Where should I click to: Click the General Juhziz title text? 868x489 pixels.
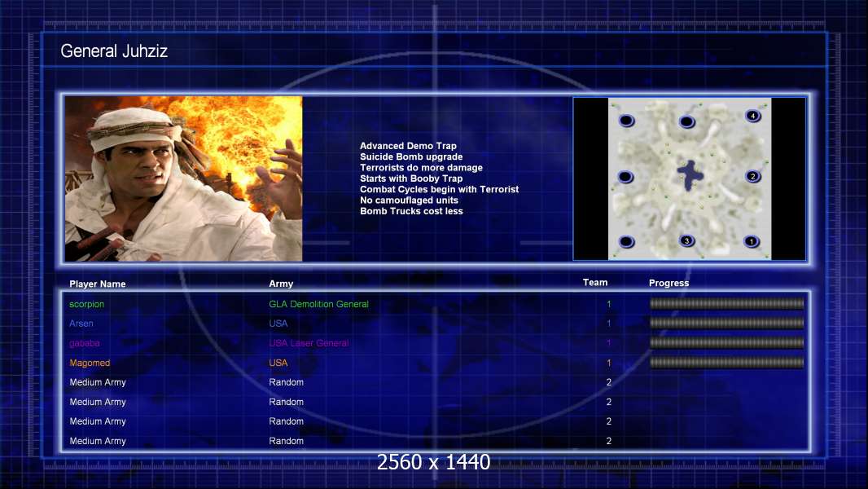[x=114, y=52]
